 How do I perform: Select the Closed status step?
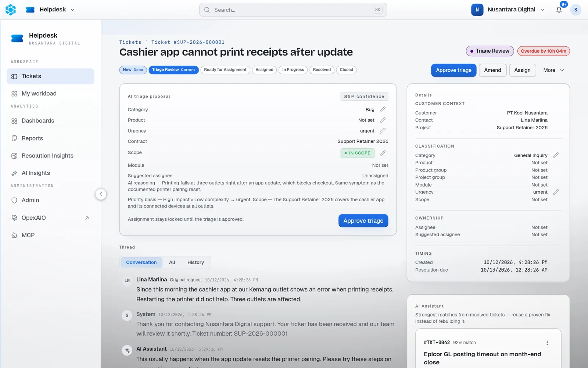point(346,70)
